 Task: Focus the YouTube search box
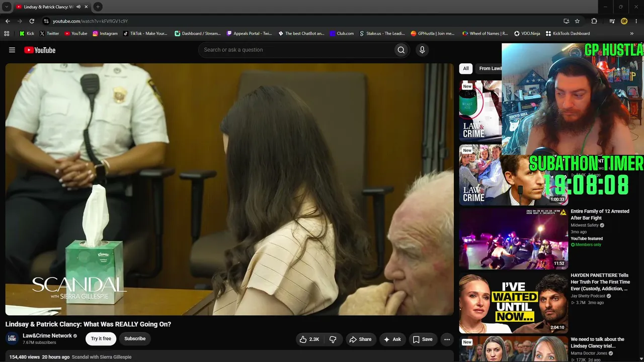[296, 50]
